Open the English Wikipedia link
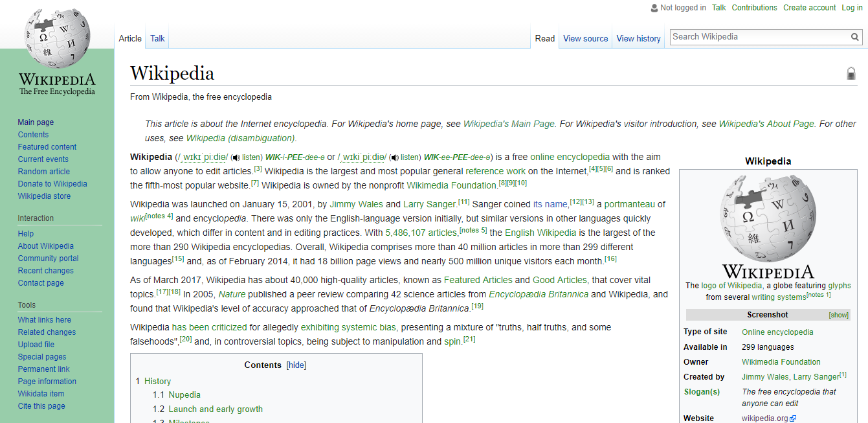This screenshot has height=423, width=868. [540, 233]
